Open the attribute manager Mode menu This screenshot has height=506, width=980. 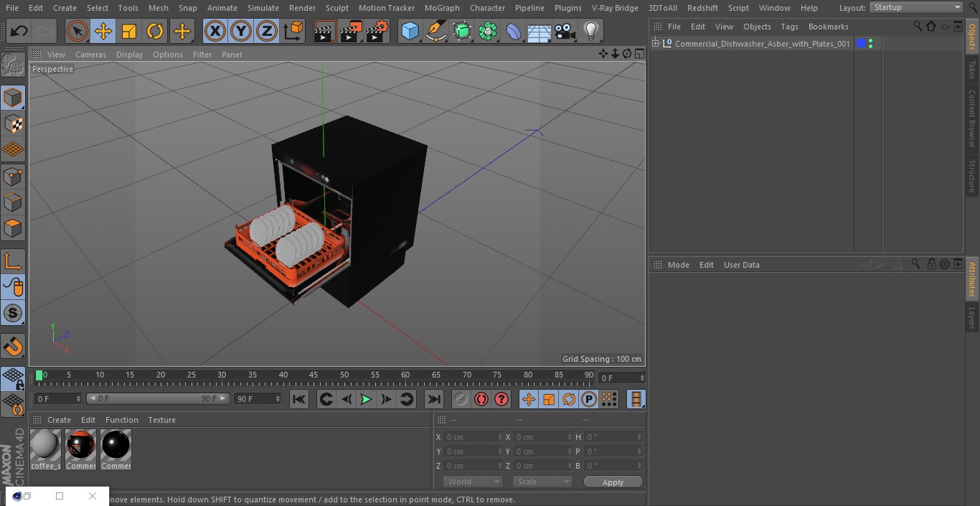[678, 265]
